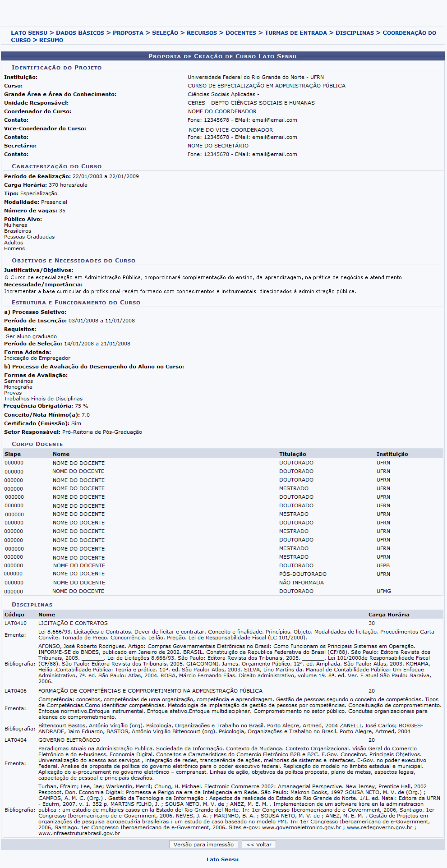Click the Versão para impressão button
This screenshot has height=868, width=447.
click(203, 845)
